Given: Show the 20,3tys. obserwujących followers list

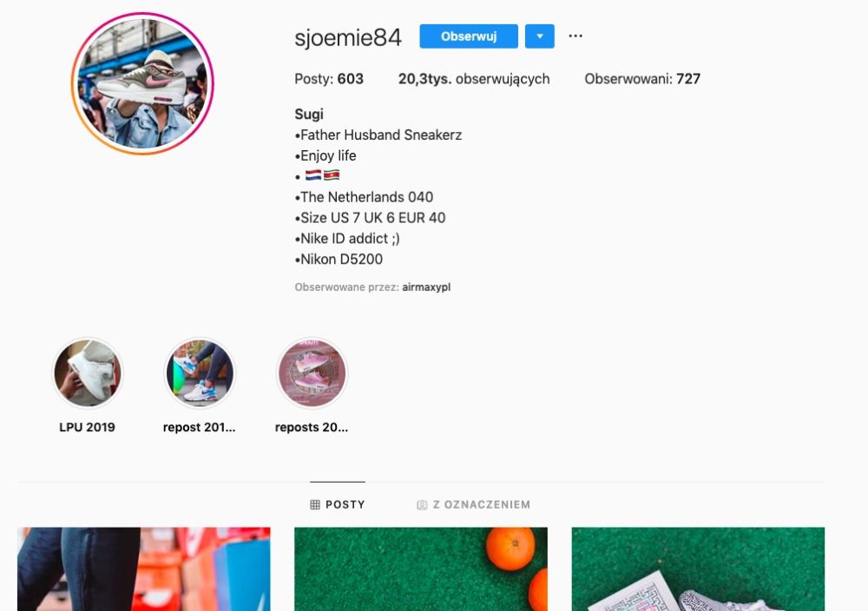Looking at the screenshot, I should tap(474, 79).
